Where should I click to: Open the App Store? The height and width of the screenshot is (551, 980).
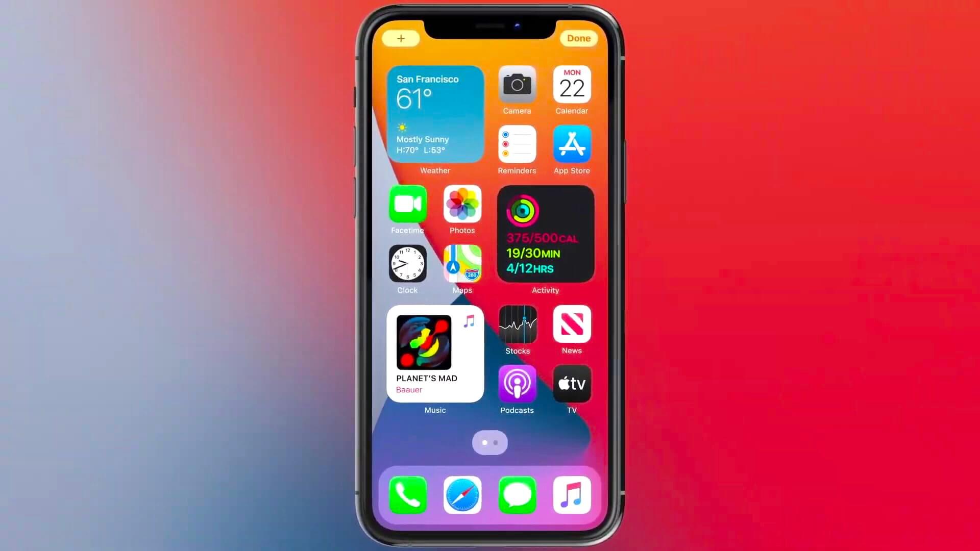tap(572, 144)
